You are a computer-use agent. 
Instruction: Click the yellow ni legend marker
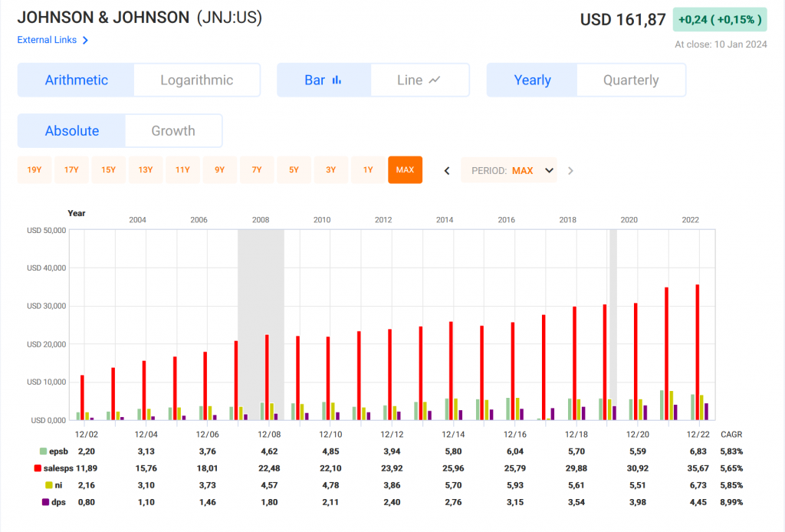click(x=48, y=485)
